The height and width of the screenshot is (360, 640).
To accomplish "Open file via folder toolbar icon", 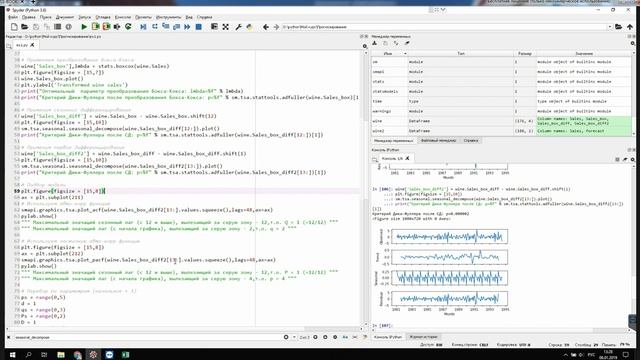I will point(25,27).
